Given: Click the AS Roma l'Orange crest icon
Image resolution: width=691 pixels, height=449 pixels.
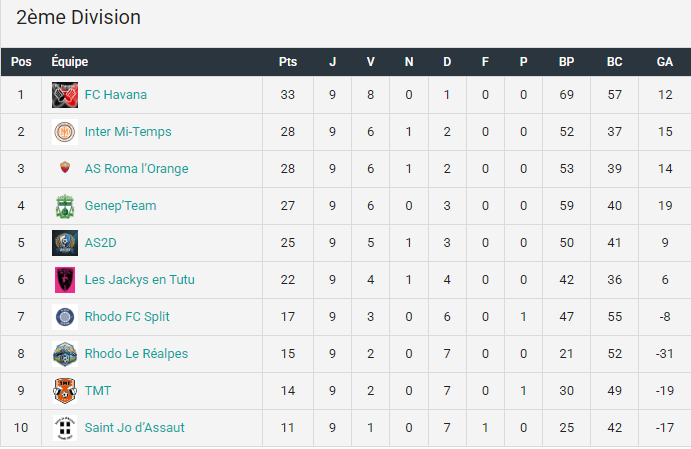Looking at the screenshot, I should (65, 167).
